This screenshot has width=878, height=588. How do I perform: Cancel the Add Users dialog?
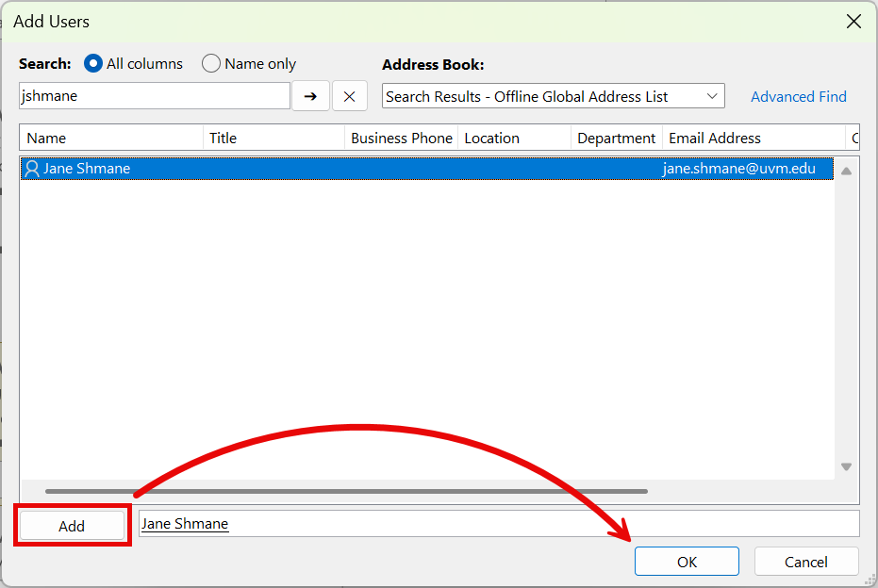[x=806, y=561]
